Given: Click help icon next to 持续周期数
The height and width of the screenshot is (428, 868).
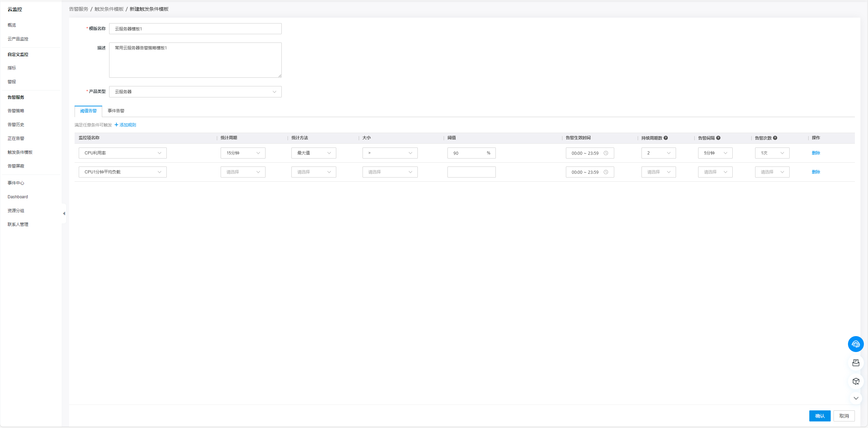Looking at the screenshot, I should (666, 138).
